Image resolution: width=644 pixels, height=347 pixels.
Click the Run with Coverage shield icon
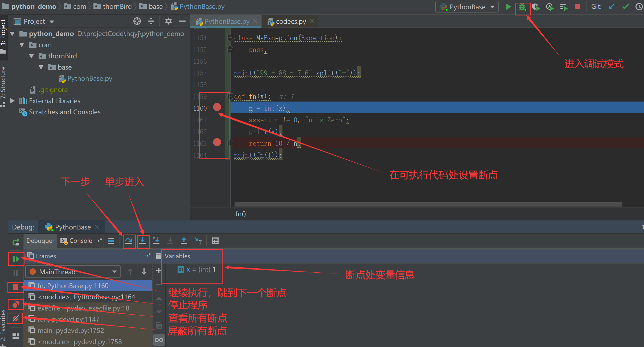tap(536, 7)
